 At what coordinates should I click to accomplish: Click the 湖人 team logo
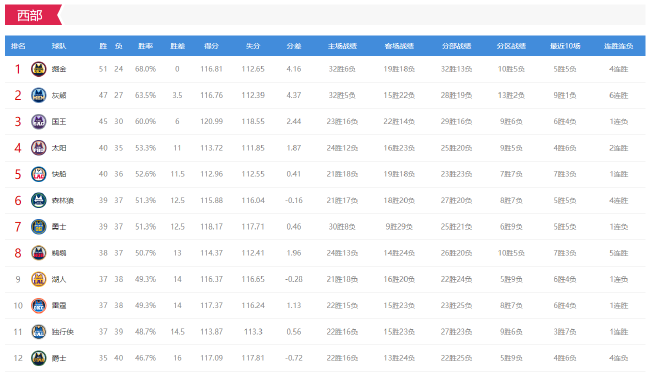click(x=39, y=279)
